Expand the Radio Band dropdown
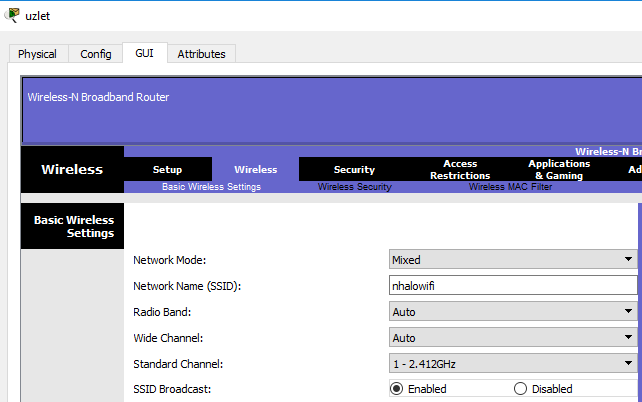Image resolution: width=642 pixels, height=402 pixels. click(513, 312)
